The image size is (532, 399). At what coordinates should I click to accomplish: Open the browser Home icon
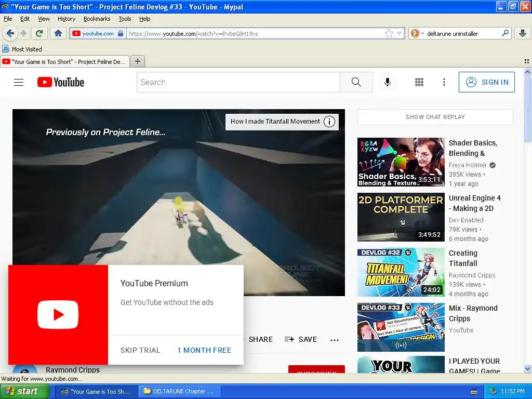tap(58, 33)
